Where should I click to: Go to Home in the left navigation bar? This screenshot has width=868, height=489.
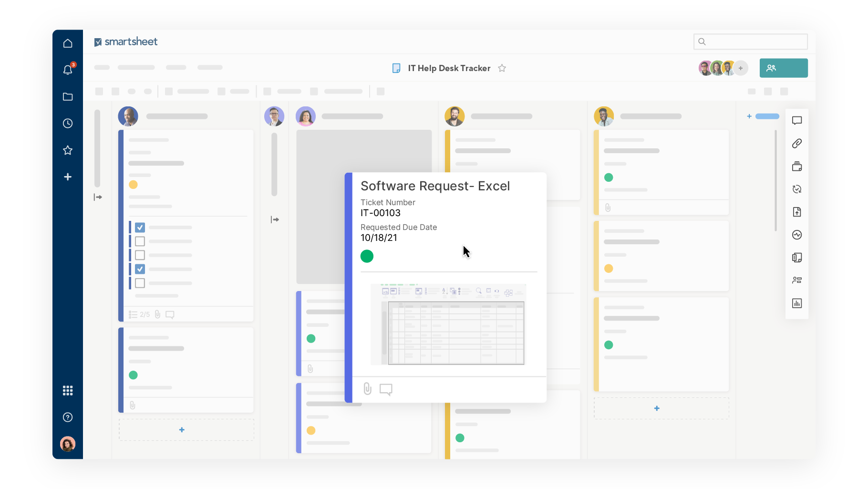68,43
